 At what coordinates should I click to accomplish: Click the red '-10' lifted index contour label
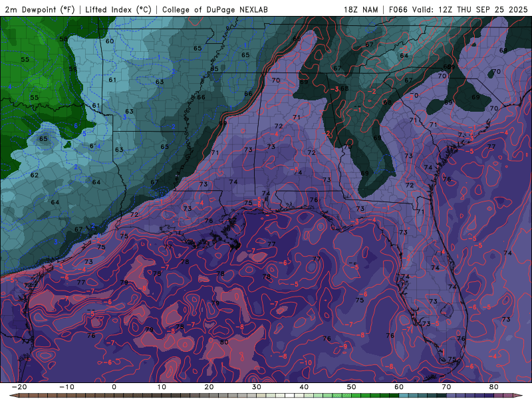click(305, 362)
